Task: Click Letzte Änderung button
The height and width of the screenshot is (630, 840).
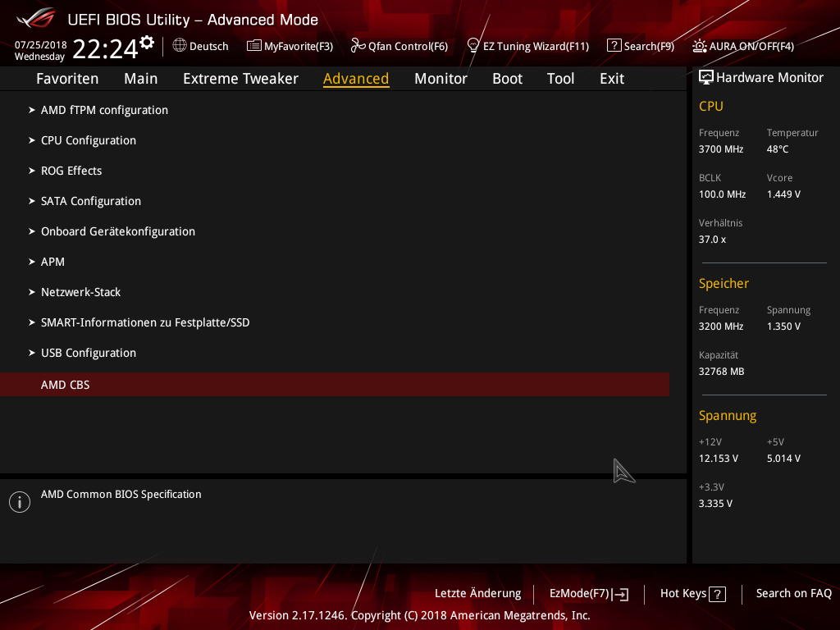Action: point(478,594)
